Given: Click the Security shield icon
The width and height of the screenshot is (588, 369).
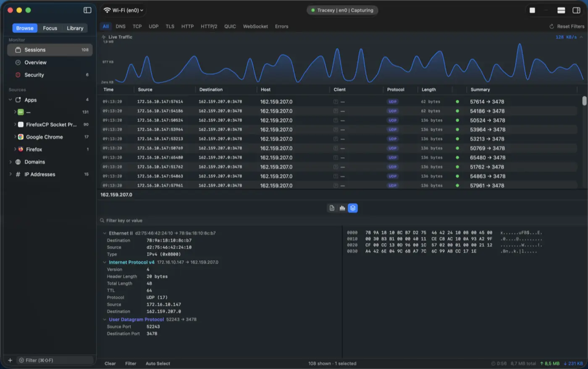Looking at the screenshot, I should tap(18, 75).
